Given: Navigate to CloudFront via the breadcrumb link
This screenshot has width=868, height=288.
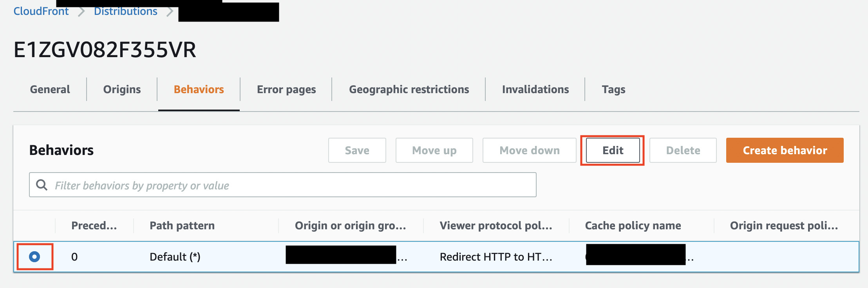Looking at the screenshot, I should click(40, 11).
